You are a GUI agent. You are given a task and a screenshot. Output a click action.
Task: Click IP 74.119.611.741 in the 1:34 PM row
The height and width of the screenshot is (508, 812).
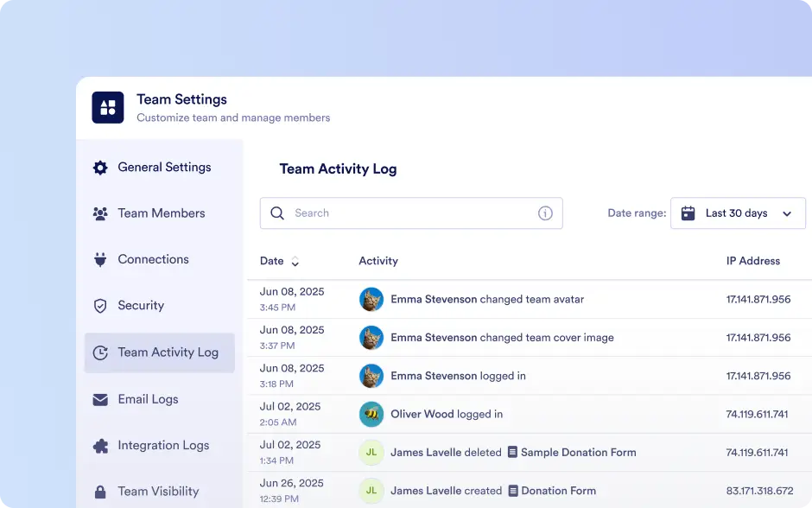point(757,453)
